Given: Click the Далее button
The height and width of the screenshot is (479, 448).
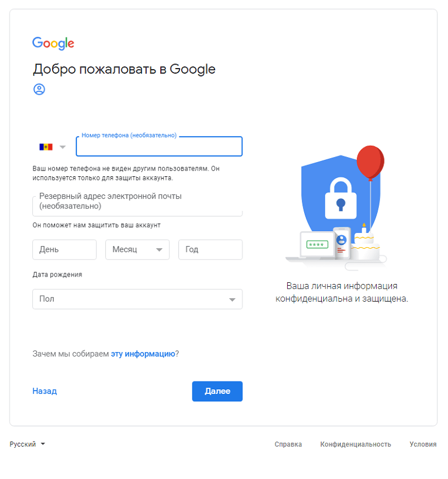Looking at the screenshot, I should coord(217,391).
